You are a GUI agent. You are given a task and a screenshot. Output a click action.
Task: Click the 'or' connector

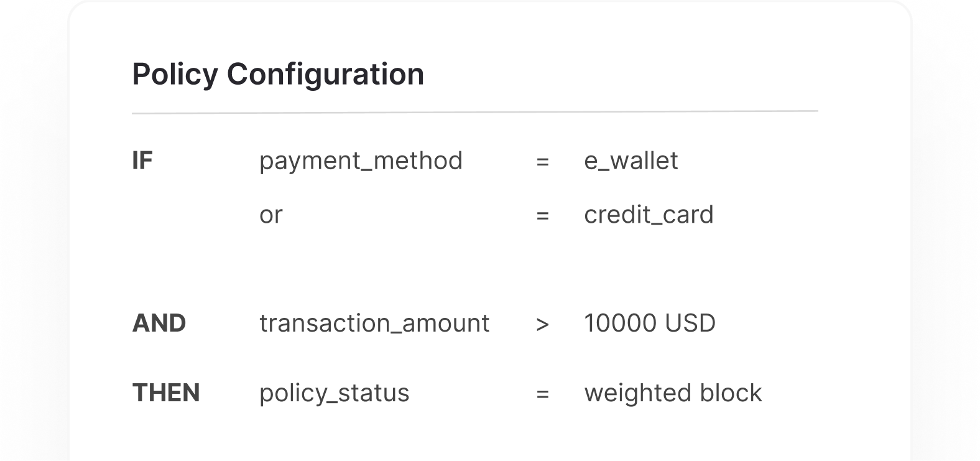tap(271, 215)
